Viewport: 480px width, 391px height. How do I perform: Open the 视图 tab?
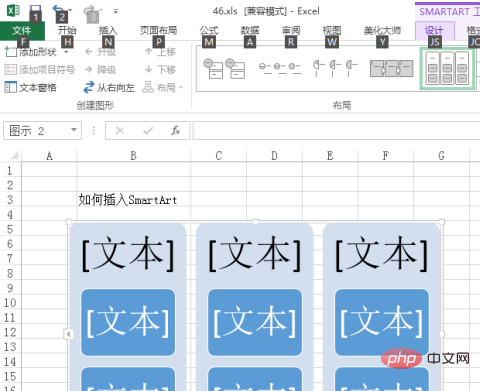(x=332, y=31)
